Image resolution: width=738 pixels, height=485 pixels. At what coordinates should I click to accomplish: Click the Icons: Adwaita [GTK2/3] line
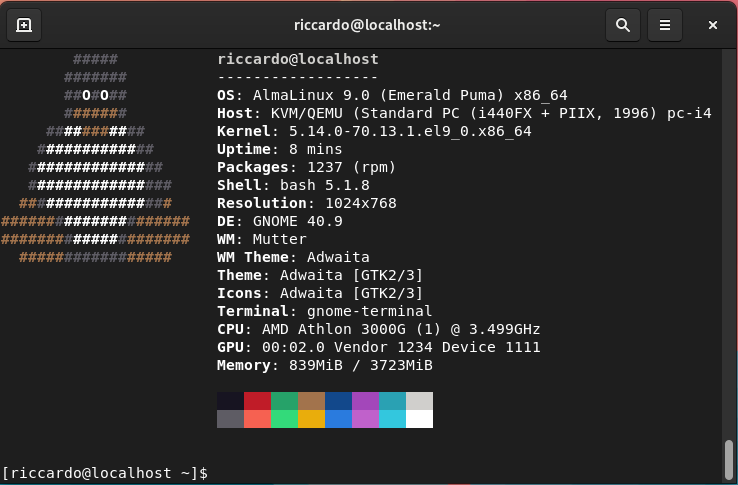click(320, 293)
